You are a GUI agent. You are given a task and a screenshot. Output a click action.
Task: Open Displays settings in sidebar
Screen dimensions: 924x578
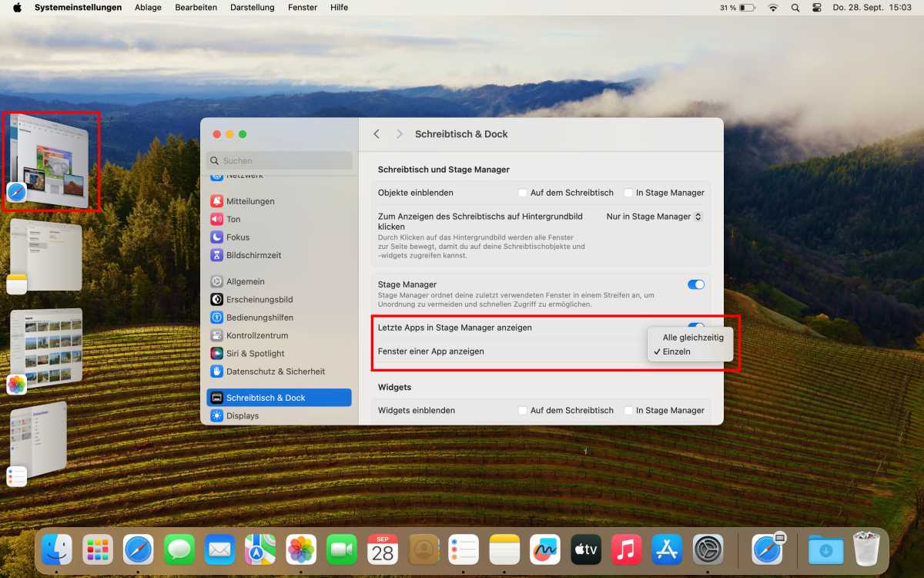click(242, 416)
